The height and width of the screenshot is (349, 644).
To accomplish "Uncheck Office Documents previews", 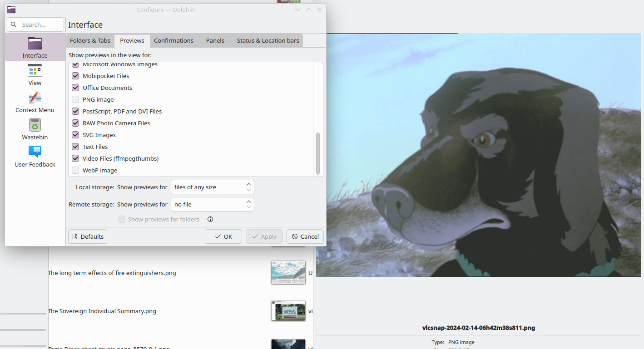I will tap(75, 88).
